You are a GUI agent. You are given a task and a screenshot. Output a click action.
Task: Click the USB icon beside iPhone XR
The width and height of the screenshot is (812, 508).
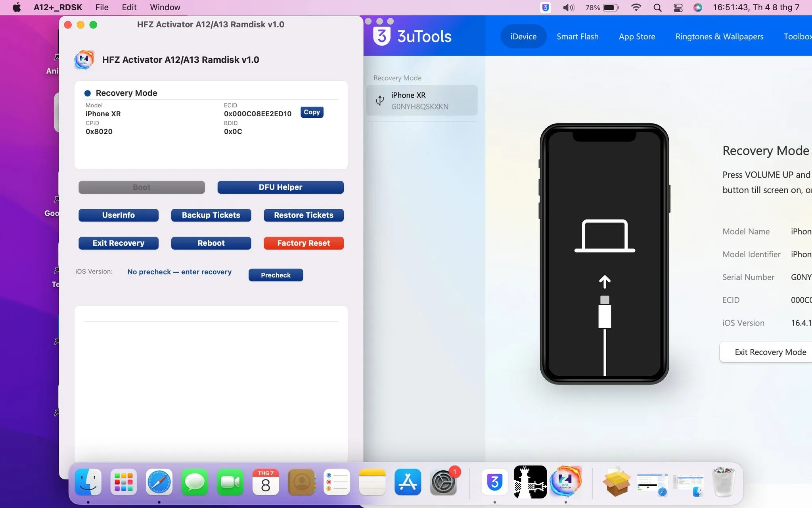point(380,100)
